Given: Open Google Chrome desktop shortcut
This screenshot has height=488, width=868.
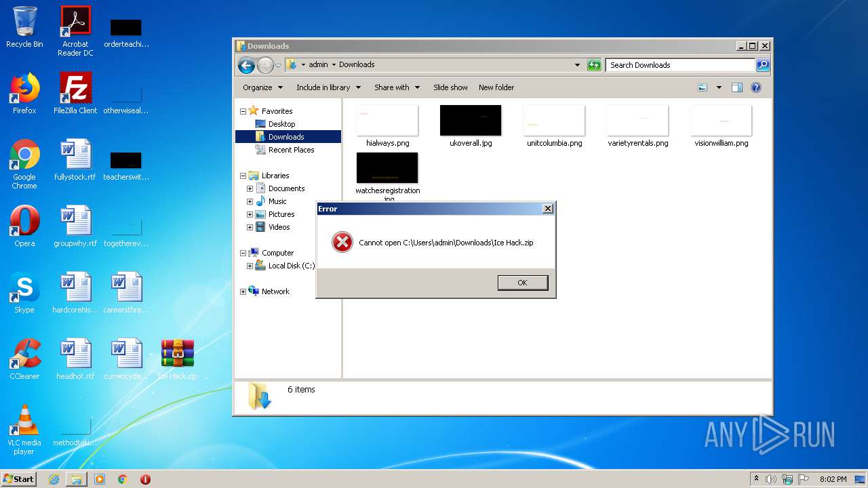Looking at the screenshot, I should [24, 164].
